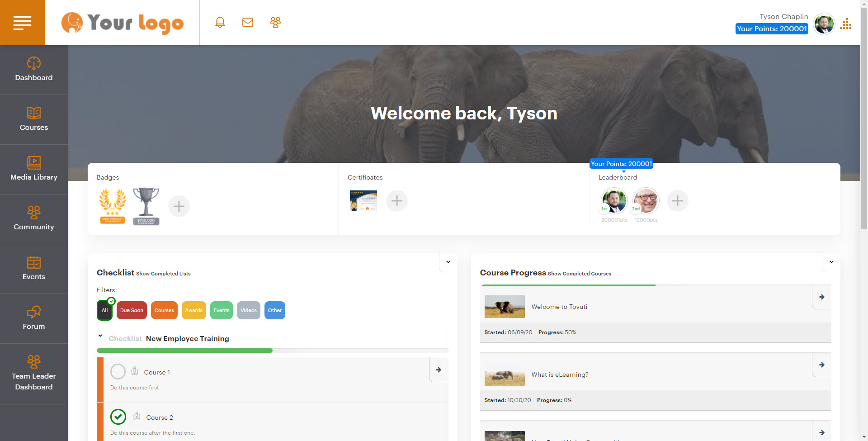868x441 pixels.
Task: Click the What is eLearning? course title
Action: pos(560,375)
